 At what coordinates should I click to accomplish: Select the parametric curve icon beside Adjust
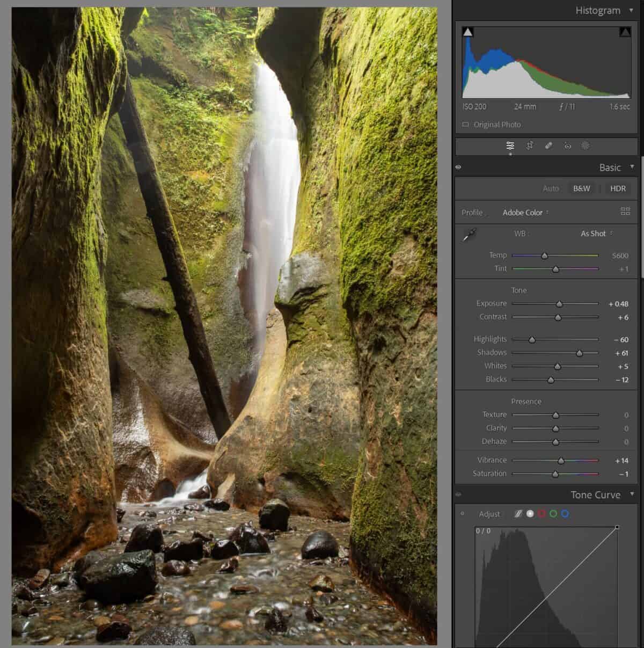pyautogui.click(x=517, y=514)
